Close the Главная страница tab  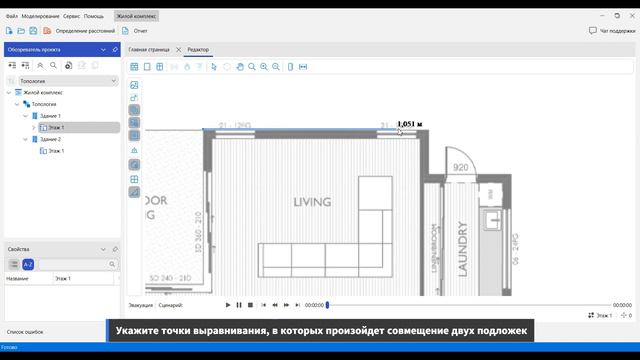(178, 49)
